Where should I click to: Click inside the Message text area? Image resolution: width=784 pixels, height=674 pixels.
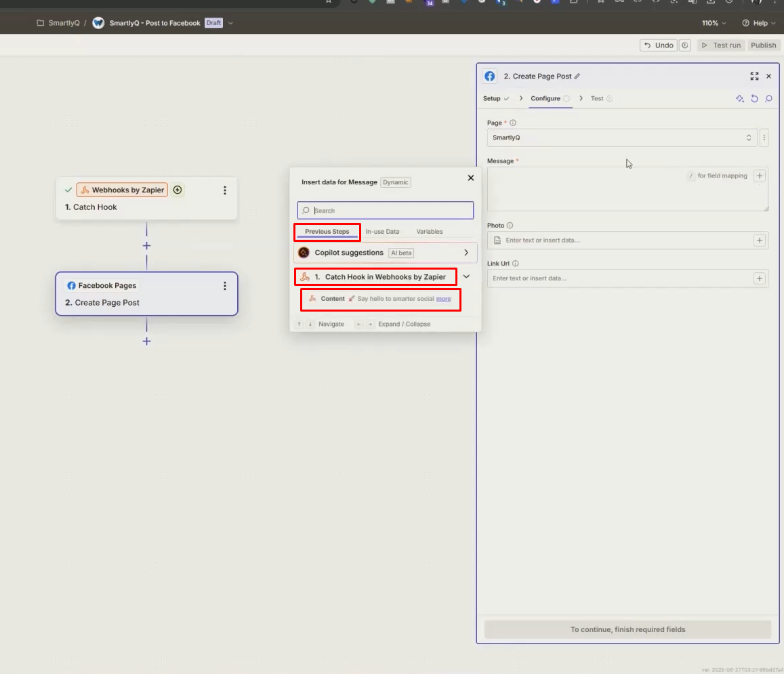pos(627,189)
